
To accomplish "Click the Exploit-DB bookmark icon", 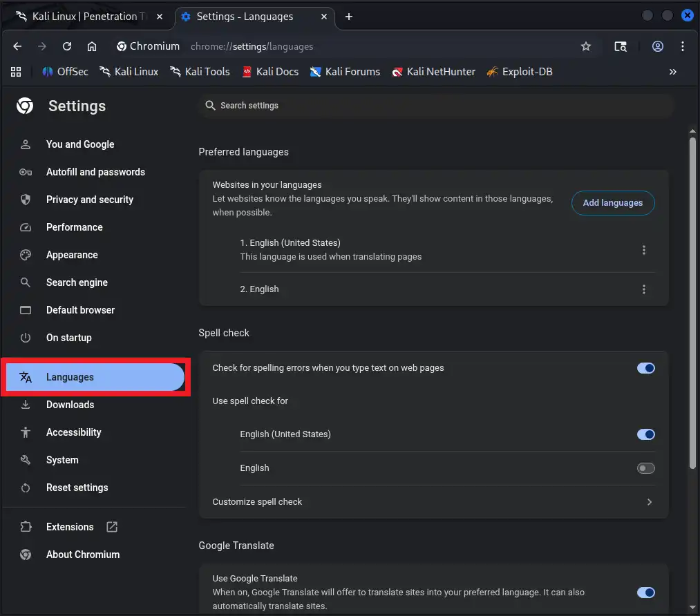I will [492, 72].
